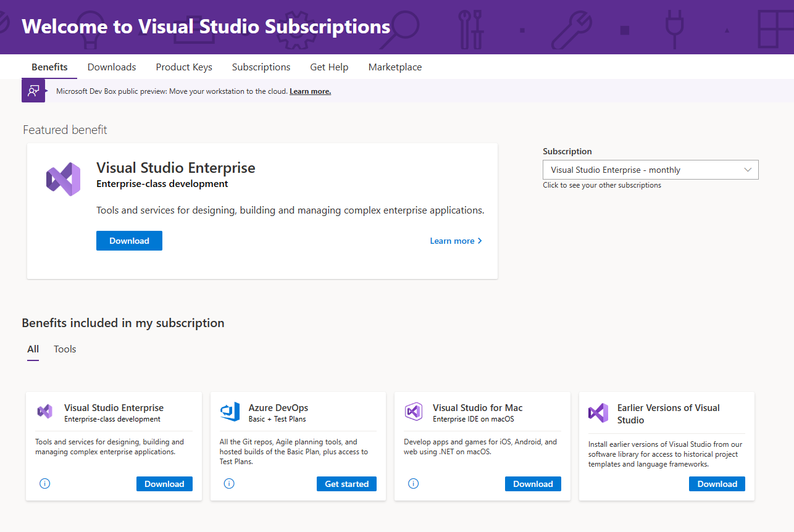Click the Visual Studio Enterprise featured title
794x532 pixels.
176,168
